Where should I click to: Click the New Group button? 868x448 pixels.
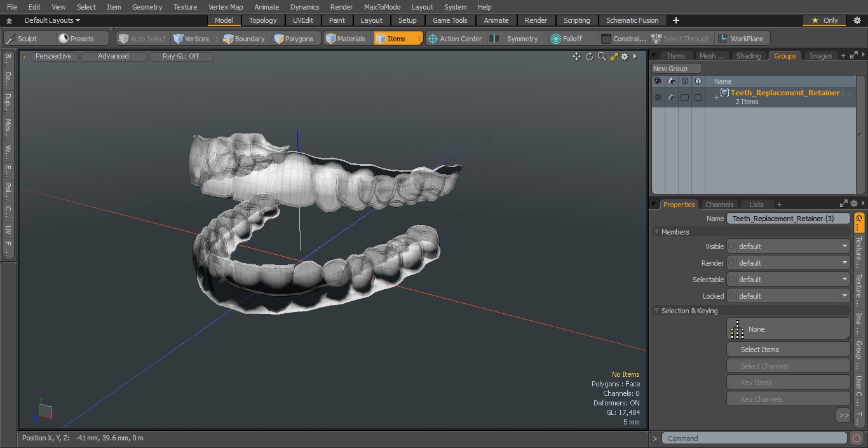click(676, 69)
